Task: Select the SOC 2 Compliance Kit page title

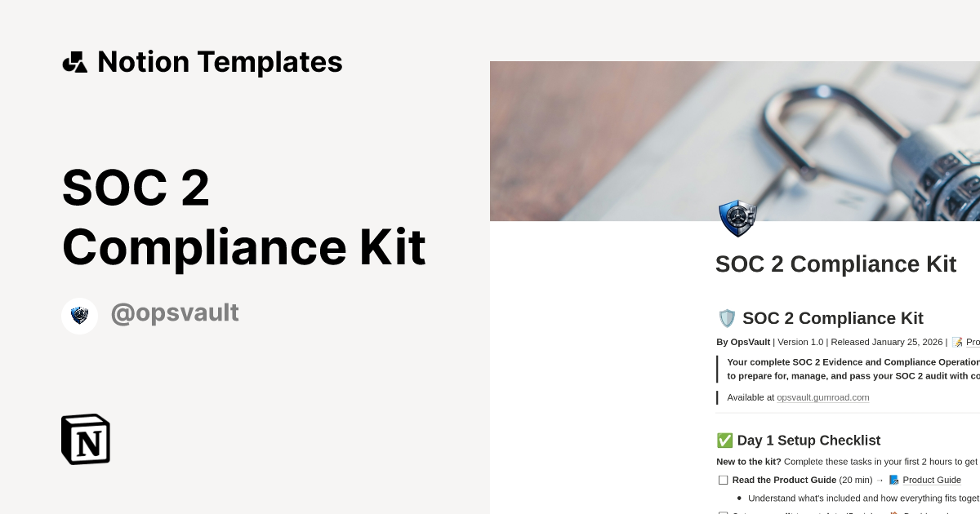Action: 835,264
